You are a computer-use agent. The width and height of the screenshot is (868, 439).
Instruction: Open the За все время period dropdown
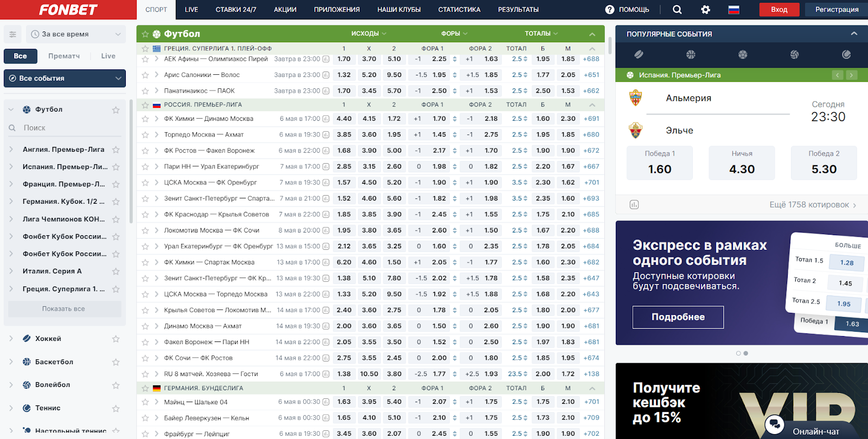[76, 34]
